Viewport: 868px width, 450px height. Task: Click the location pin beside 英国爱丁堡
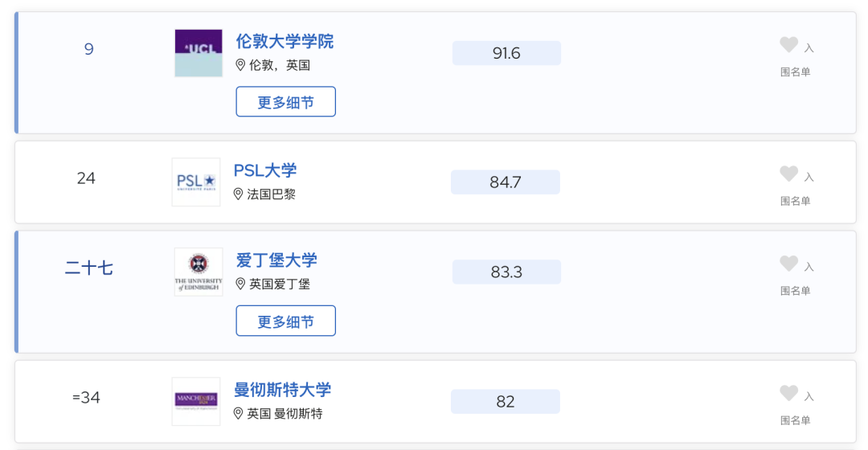(240, 284)
